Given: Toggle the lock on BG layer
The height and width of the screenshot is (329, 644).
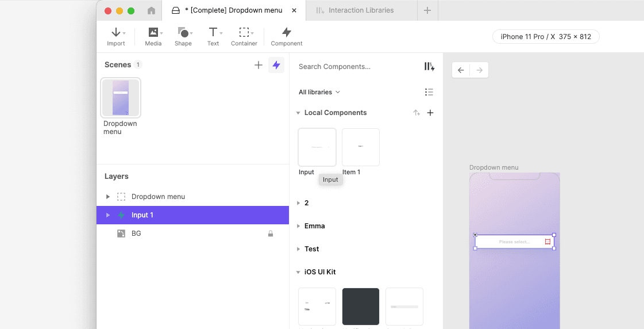Looking at the screenshot, I should click(271, 234).
